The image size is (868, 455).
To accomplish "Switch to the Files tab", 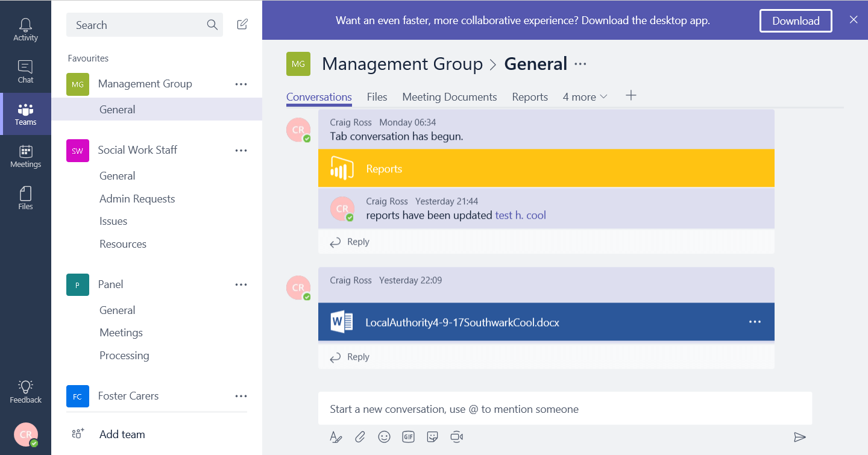I will 377,97.
